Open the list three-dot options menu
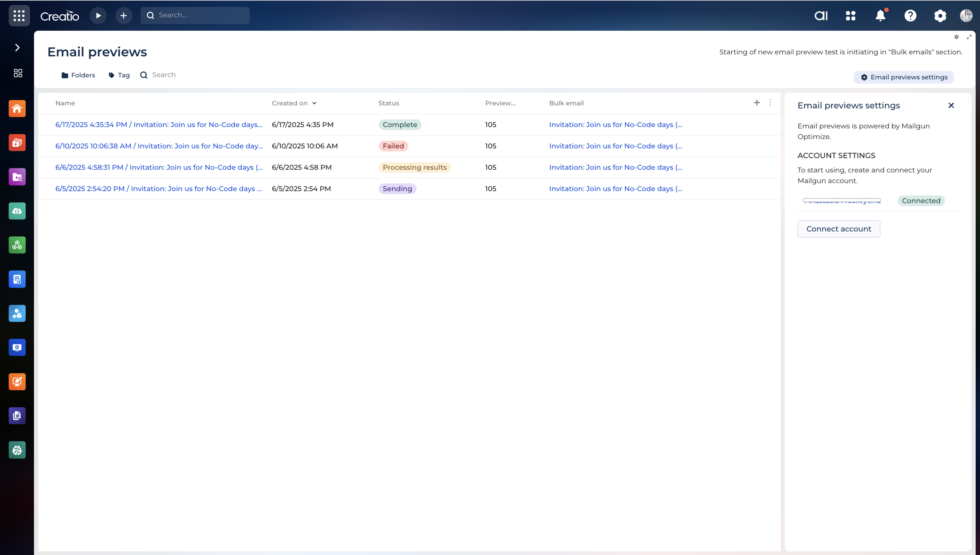Image resolution: width=980 pixels, height=555 pixels. pos(770,103)
